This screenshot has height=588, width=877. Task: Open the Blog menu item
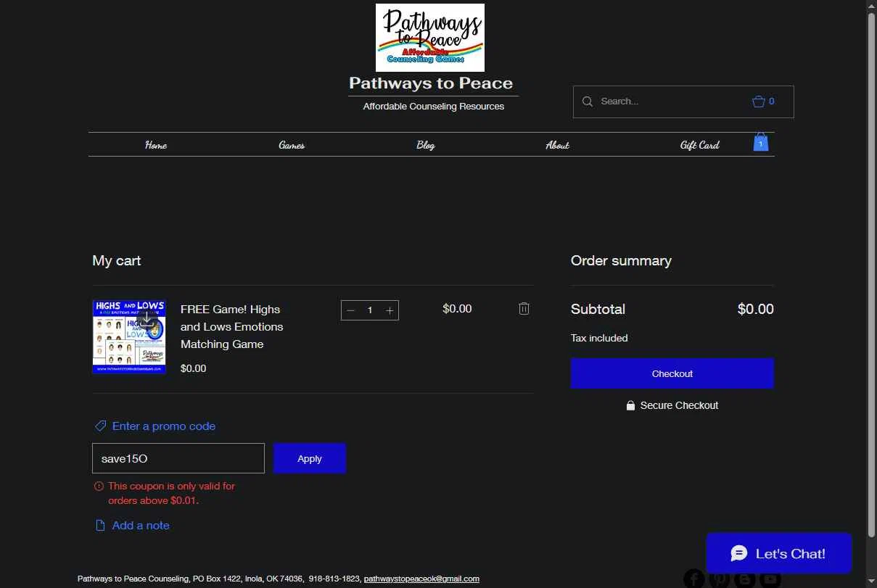click(426, 145)
